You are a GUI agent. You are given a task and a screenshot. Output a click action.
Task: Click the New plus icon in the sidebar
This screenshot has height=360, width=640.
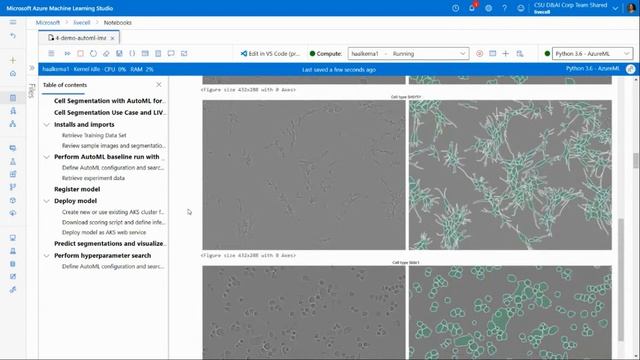(13, 60)
